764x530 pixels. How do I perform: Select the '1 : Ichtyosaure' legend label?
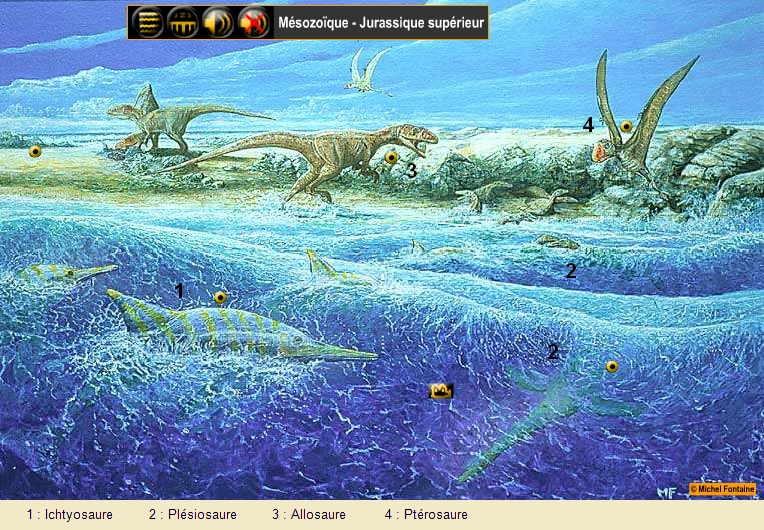pos(70,514)
